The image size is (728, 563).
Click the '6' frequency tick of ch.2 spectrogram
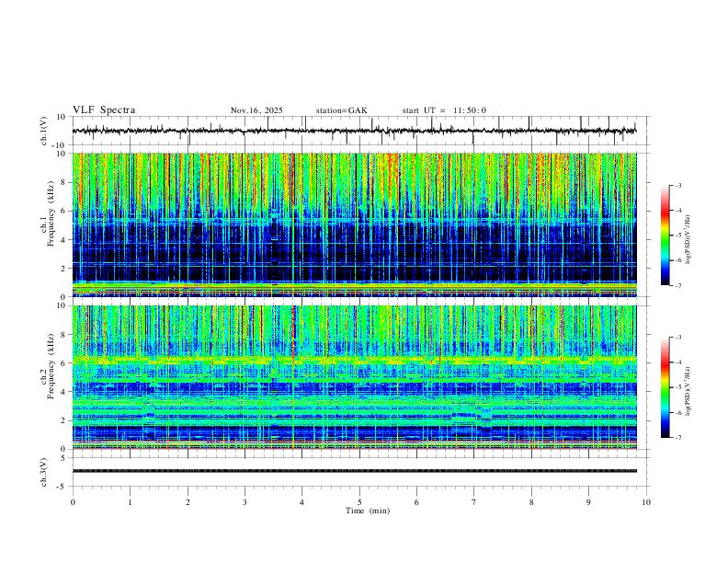click(63, 362)
